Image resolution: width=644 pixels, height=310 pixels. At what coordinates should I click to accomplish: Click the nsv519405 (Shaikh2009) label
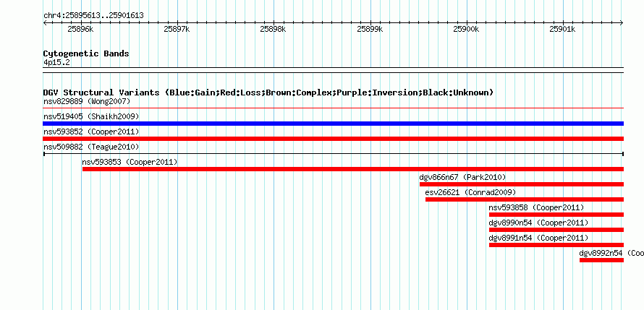[91, 116]
